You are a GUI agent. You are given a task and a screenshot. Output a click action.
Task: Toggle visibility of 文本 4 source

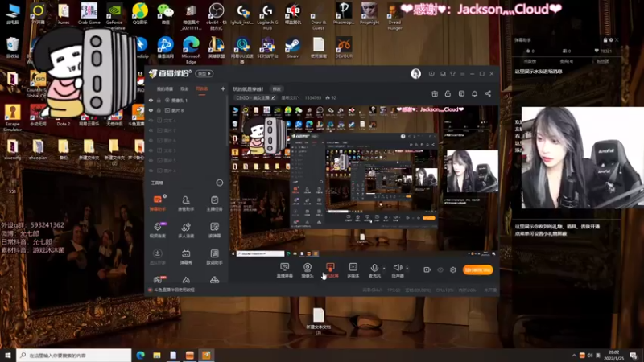(151, 120)
